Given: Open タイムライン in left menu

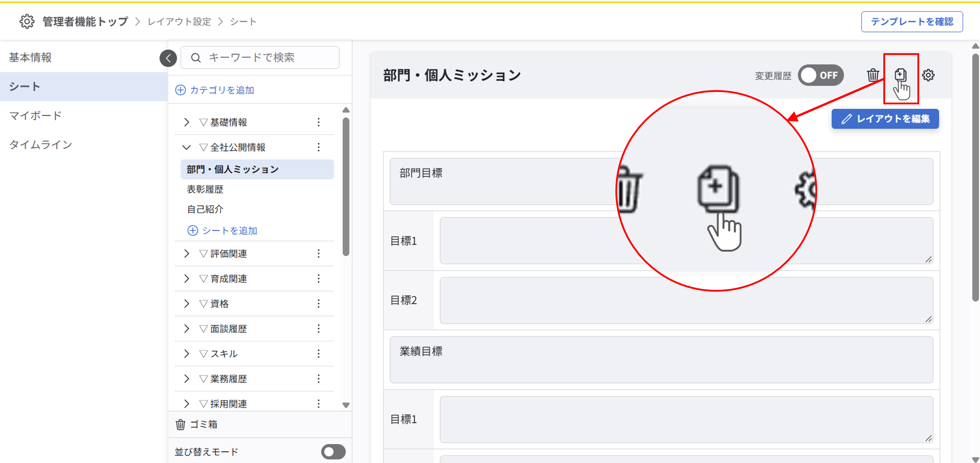Looking at the screenshot, I should [84, 145].
